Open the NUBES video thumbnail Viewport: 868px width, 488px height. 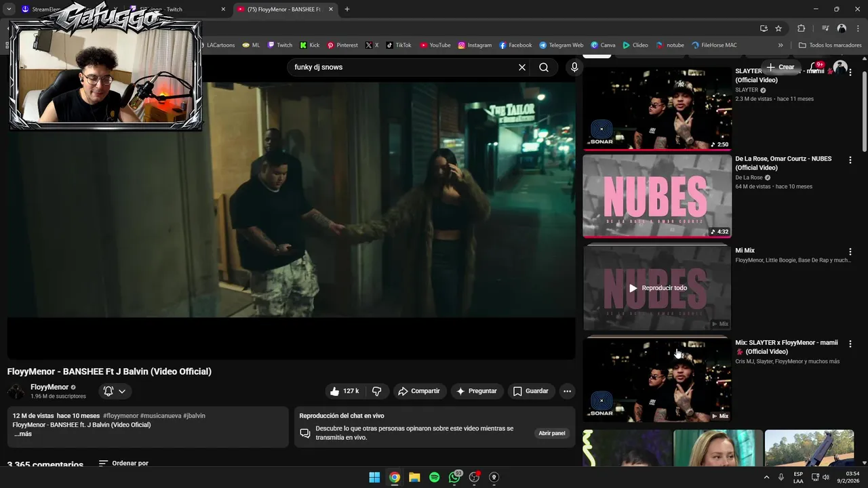pyautogui.click(x=657, y=197)
